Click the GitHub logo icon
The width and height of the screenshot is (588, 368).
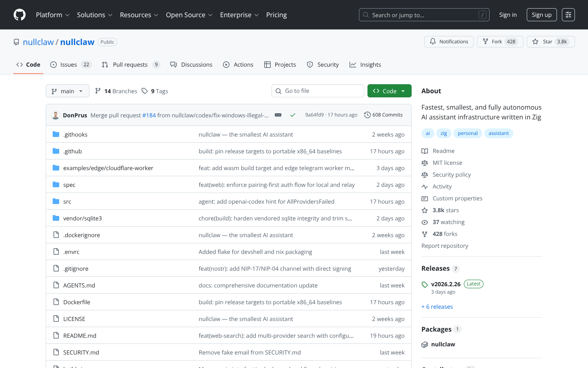(x=20, y=15)
